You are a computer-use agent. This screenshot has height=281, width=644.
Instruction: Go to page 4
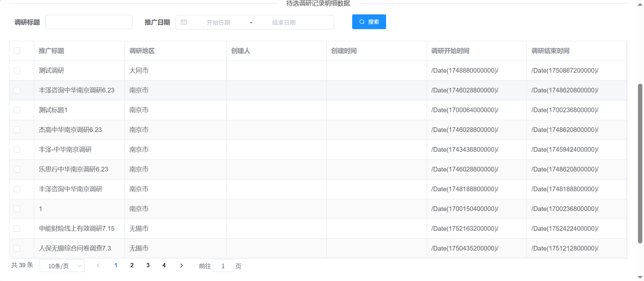pos(164,265)
